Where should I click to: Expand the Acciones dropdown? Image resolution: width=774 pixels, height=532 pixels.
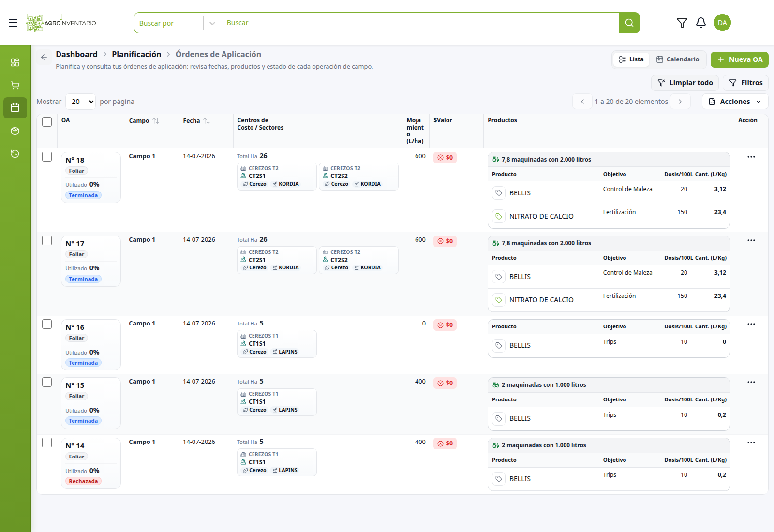[x=735, y=102]
